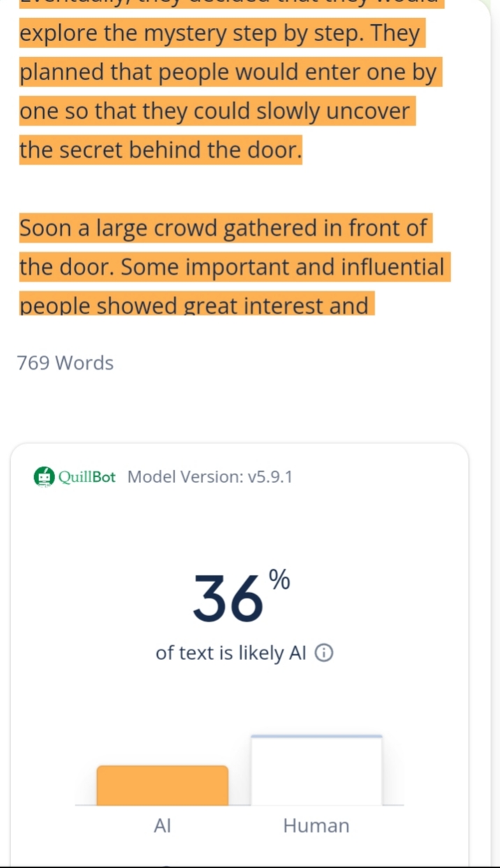500x868 pixels.
Task: Click the 769 Words count
Action: [65, 363]
